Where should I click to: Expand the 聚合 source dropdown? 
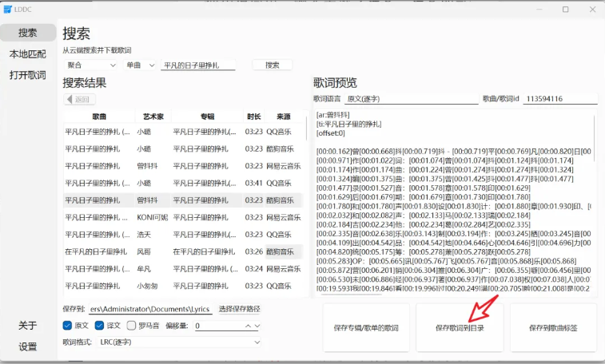pyautogui.click(x=90, y=65)
